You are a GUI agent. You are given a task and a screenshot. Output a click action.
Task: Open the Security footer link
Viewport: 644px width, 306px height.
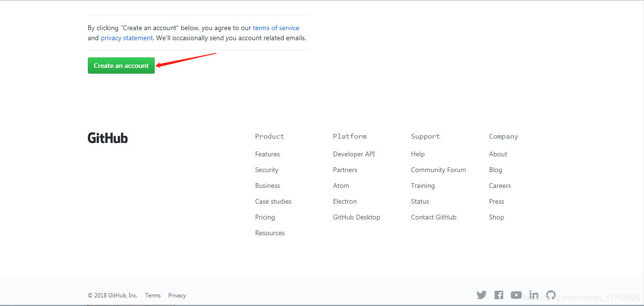pyautogui.click(x=266, y=170)
